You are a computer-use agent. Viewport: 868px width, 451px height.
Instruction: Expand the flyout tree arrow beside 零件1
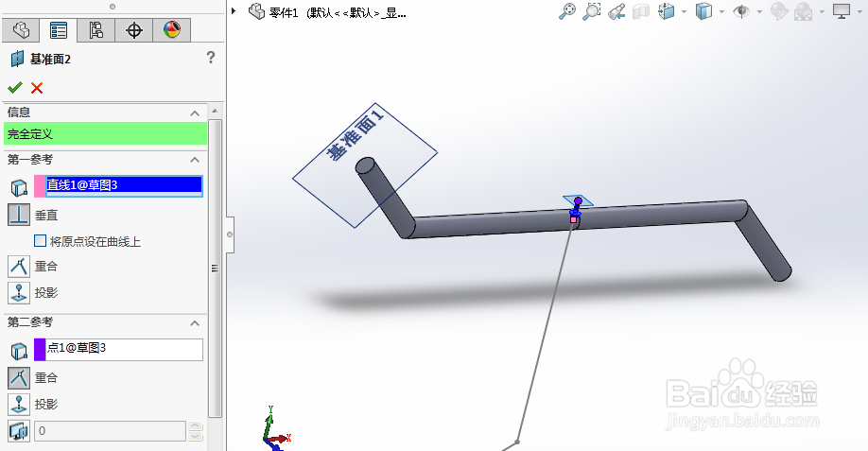pos(234,10)
